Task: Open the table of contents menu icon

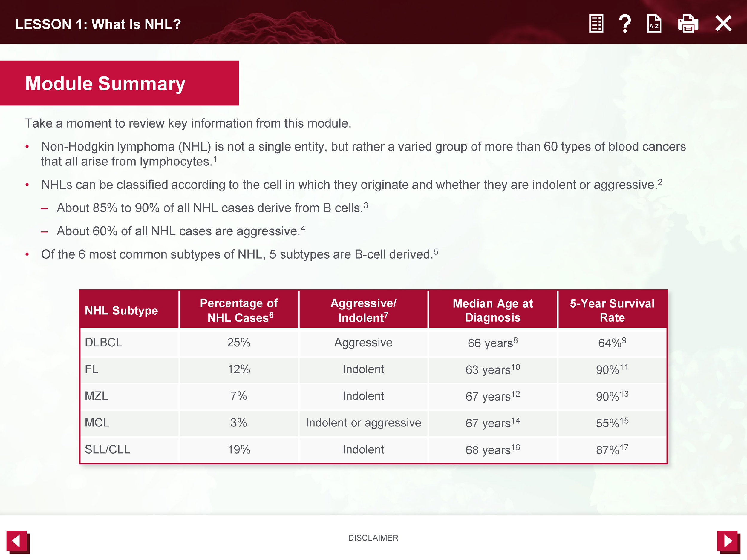Action: pos(596,24)
